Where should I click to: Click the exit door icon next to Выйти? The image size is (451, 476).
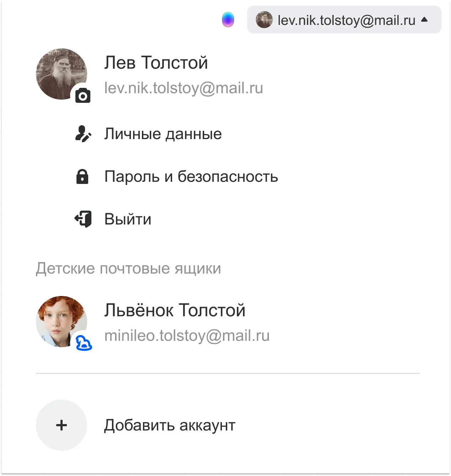(83, 219)
